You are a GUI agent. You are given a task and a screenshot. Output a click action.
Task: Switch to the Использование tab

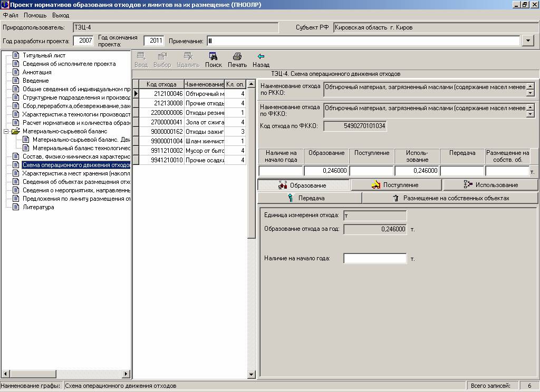point(490,185)
